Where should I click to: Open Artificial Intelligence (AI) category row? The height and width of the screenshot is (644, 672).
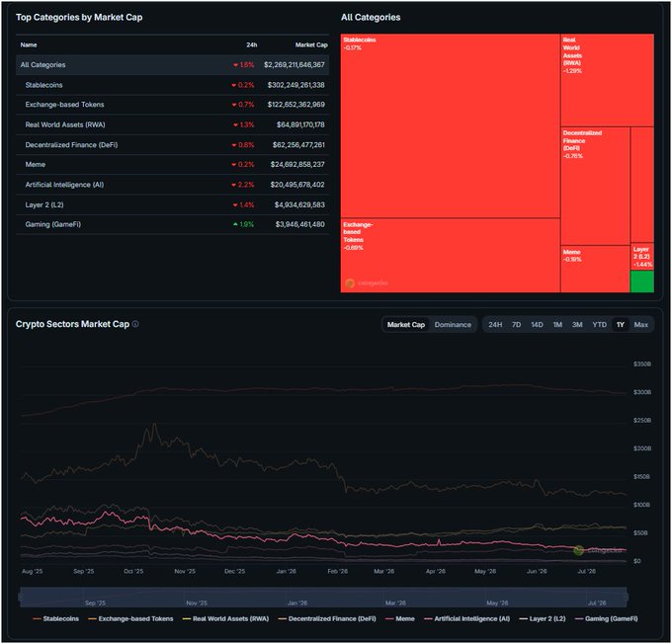[x=172, y=185]
